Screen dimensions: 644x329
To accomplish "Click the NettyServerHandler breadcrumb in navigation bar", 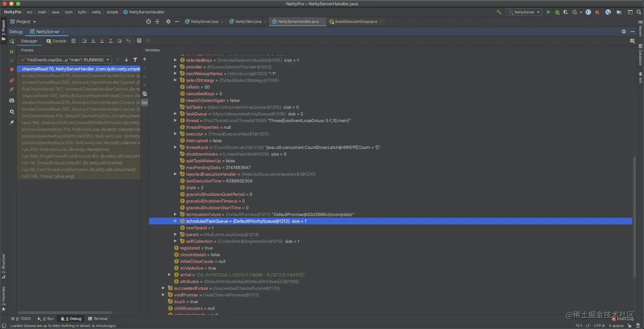I will (x=144, y=12).
